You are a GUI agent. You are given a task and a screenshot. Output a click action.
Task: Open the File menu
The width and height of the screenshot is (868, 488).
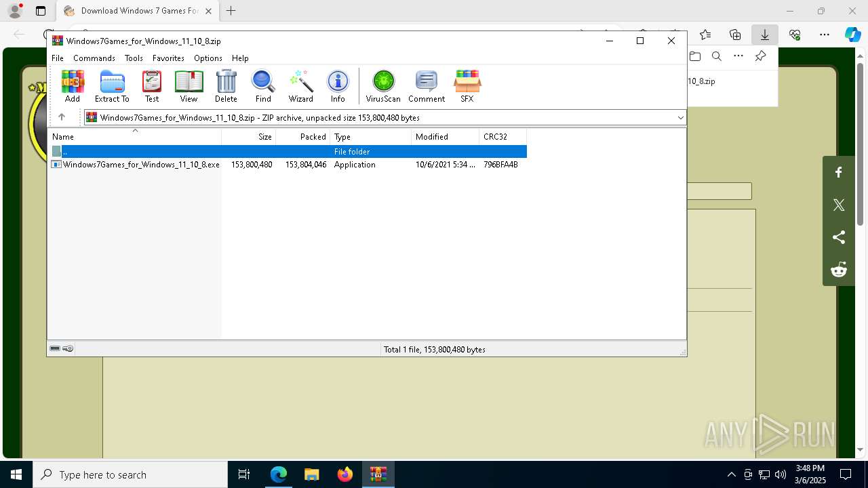click(x=58, y=58)
